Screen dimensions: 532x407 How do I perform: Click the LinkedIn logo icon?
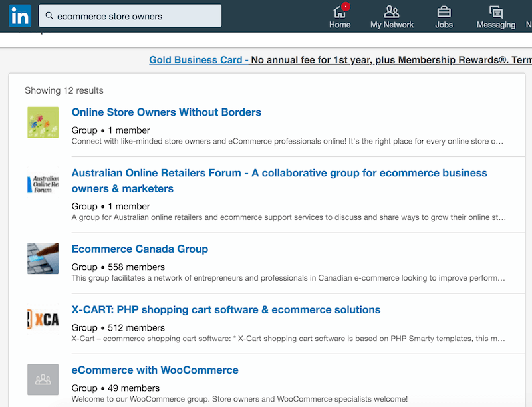coord(20,15)
